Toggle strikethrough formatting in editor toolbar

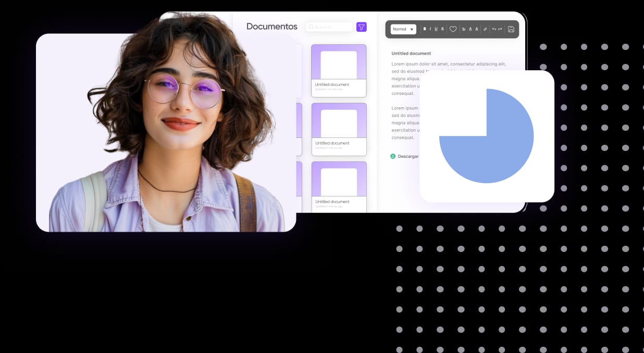coord(442,29)
